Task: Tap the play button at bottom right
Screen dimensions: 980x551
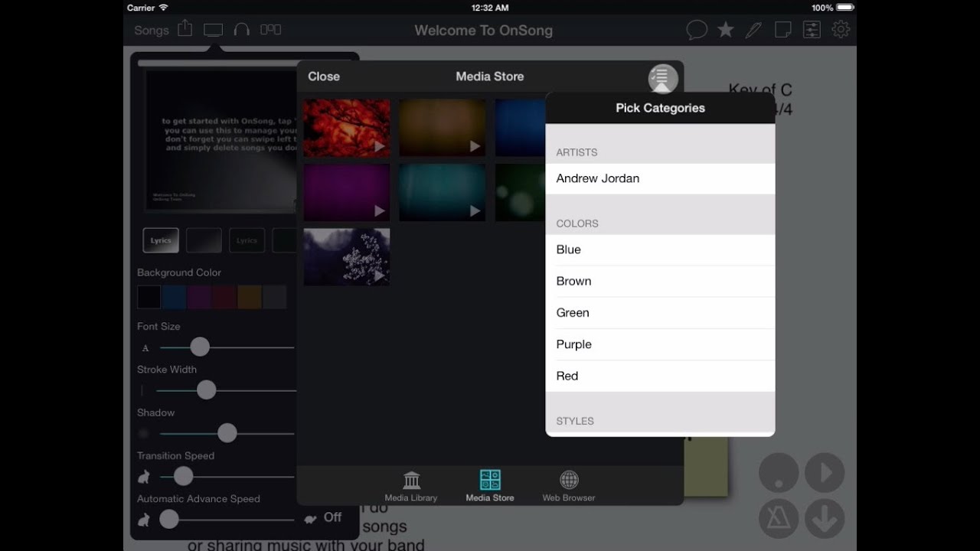Action: 825,472
